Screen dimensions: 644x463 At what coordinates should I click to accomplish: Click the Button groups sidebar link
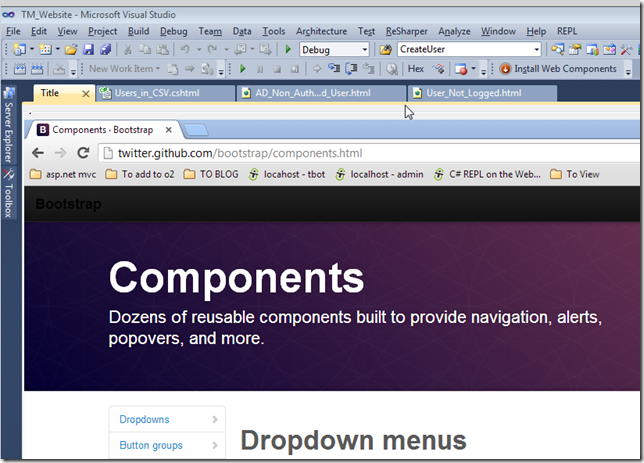click(151, 445)
